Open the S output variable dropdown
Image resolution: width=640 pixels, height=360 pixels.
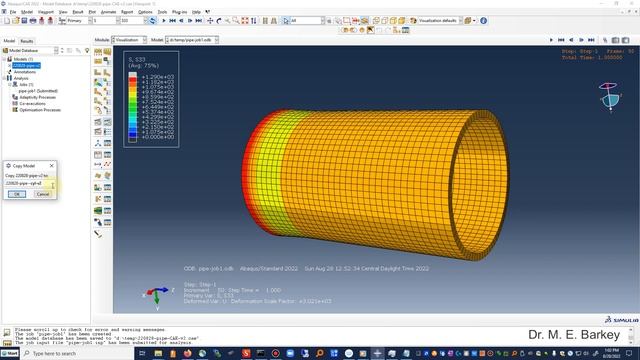point(106,20)
